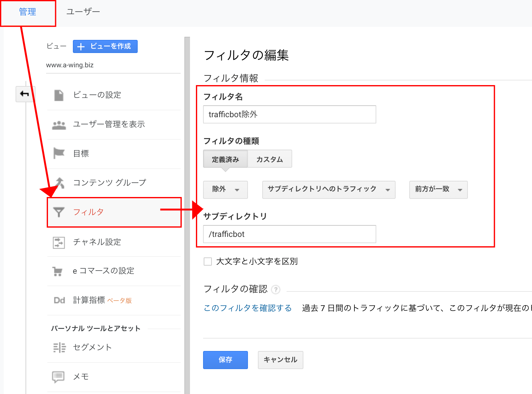Click the segments icon
This screenshot has height=394, width=532.
[x=59, y=348]
